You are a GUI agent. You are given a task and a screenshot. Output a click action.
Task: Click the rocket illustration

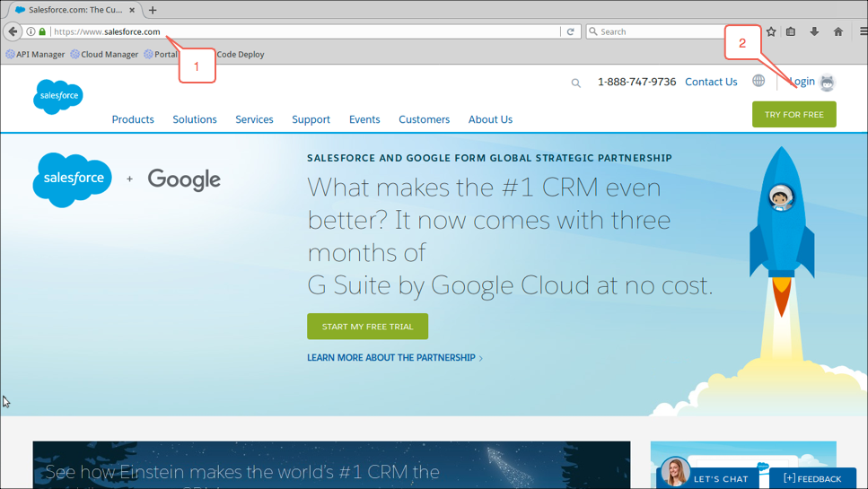click(782, 232)
